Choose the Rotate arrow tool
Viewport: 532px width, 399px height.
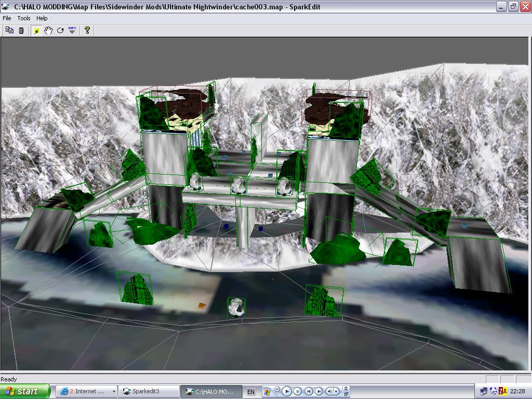point(60,31)
